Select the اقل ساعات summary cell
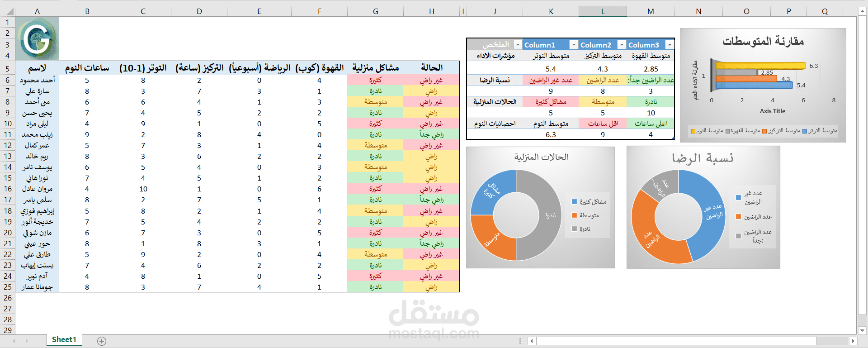 (603, 124)
